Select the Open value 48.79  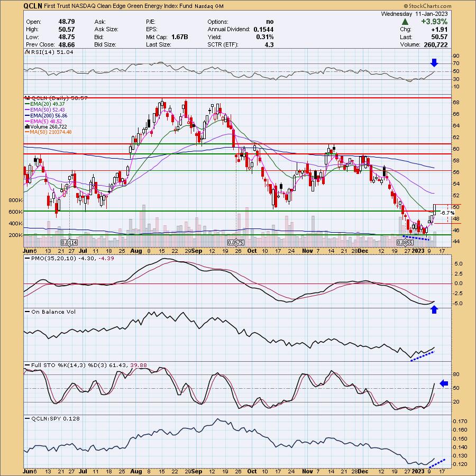point(67,22)
